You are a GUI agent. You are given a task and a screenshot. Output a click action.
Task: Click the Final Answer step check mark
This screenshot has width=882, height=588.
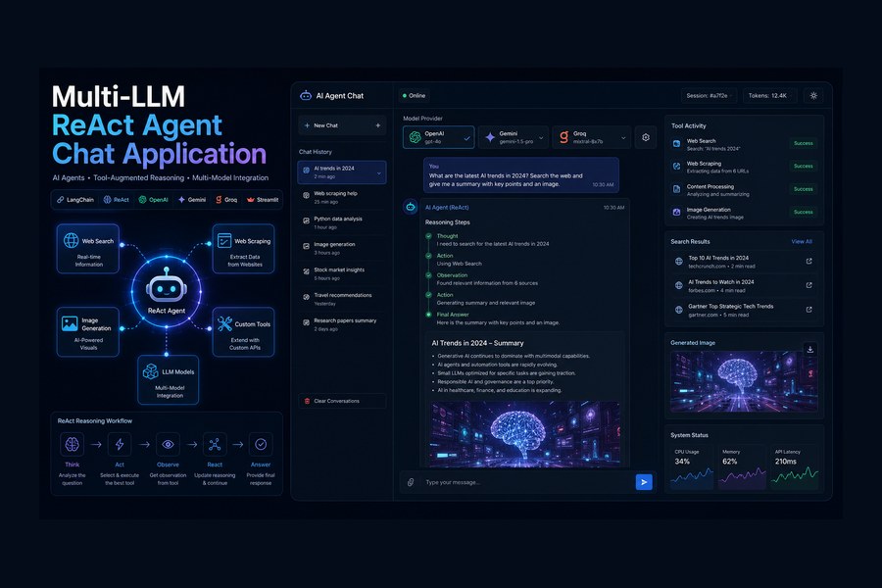[x=428, y=315]
